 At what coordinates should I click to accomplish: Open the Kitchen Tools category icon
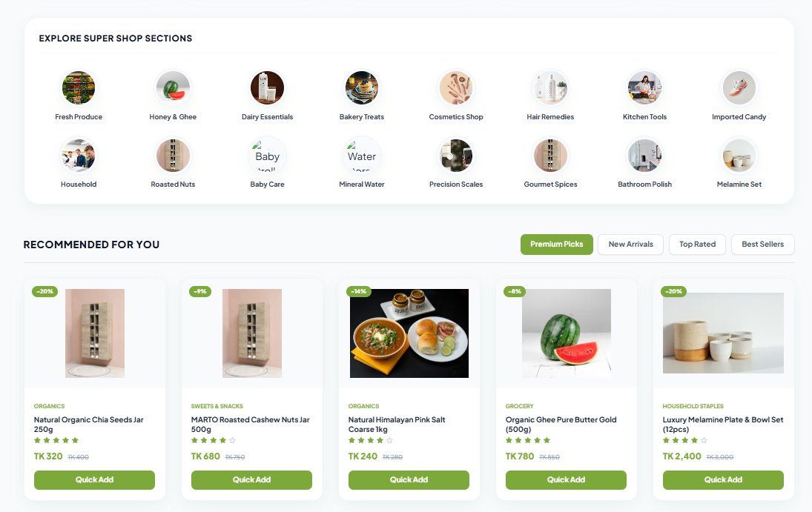coord(644,88)
